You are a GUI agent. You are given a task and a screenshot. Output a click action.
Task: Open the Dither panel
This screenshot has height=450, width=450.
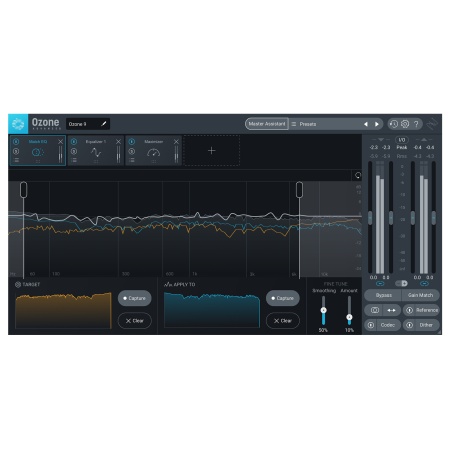(426, 325)
